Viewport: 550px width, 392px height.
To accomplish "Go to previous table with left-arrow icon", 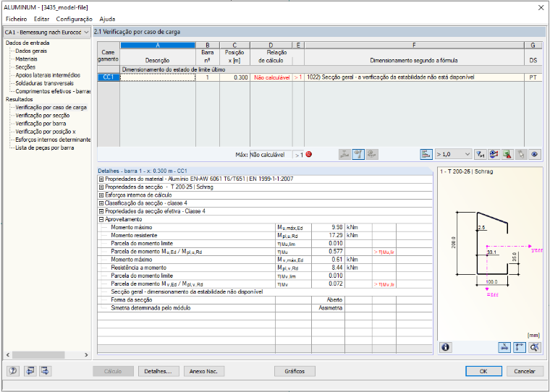I will pos(30,370).
